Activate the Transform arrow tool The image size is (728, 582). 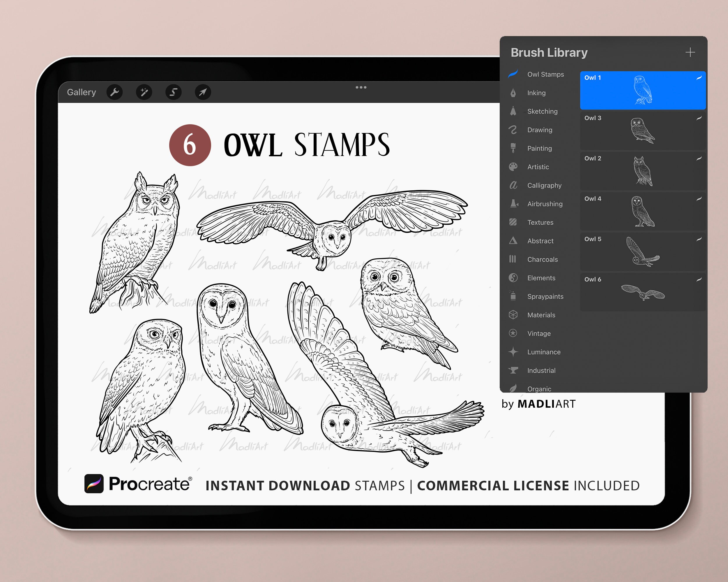[202, 92]
